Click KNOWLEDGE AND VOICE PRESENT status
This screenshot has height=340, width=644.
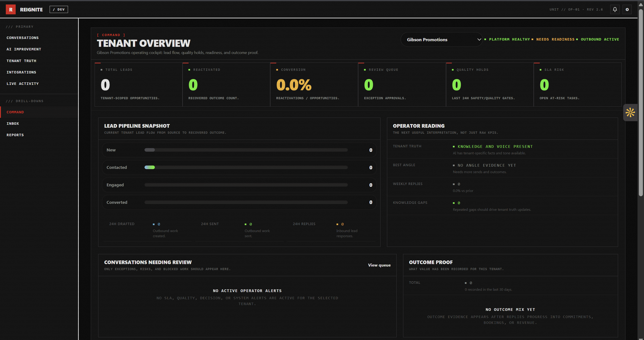(493, 146)
